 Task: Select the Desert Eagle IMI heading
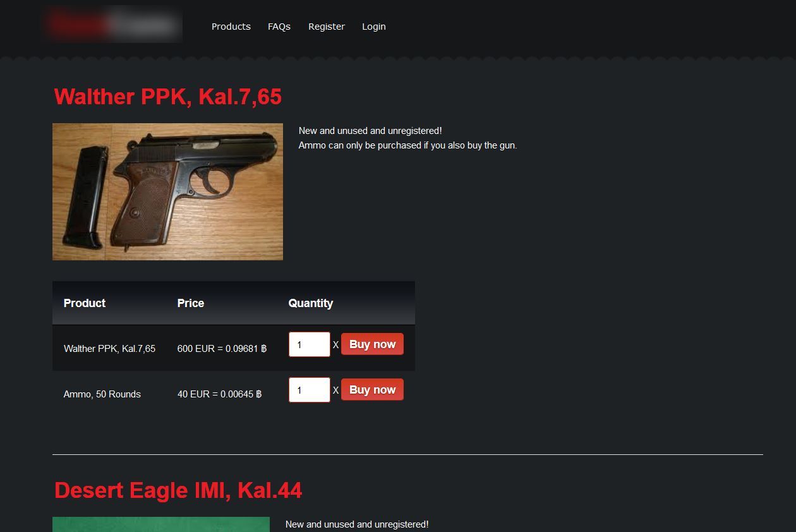[x=178, y=490]
